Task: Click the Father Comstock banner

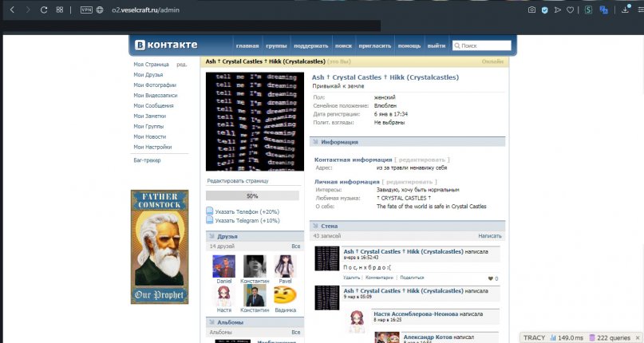Action: [x=160, y=246]
